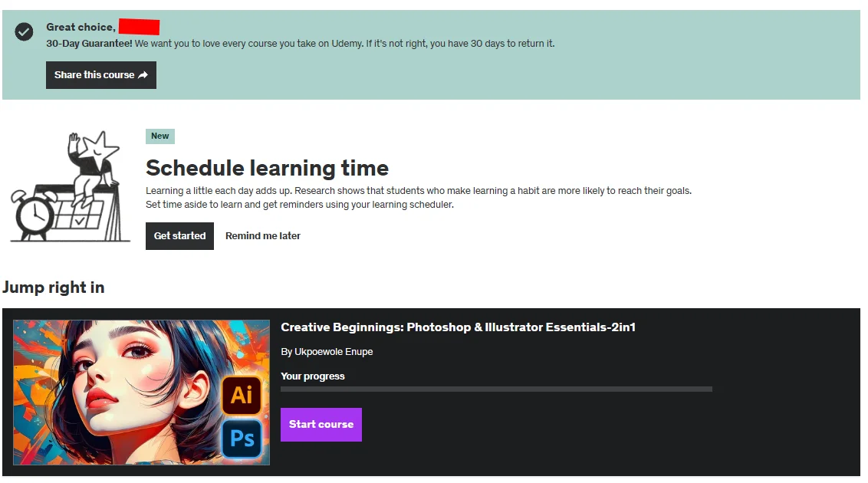Click the share arrow icon
This screenshot has height=483, width=868.
pyautogui.click(x=143, y=75)
